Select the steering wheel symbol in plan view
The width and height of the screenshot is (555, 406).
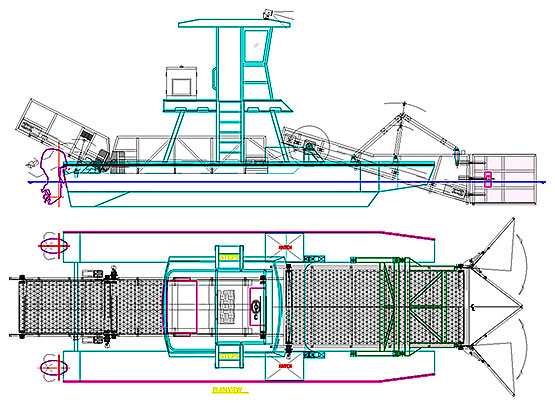256,307
